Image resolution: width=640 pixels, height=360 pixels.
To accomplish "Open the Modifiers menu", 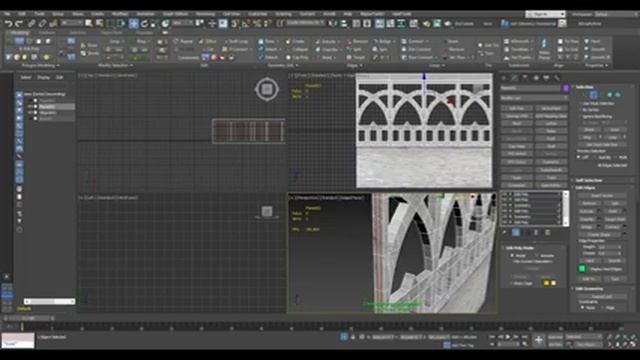I will coord(120,14).
